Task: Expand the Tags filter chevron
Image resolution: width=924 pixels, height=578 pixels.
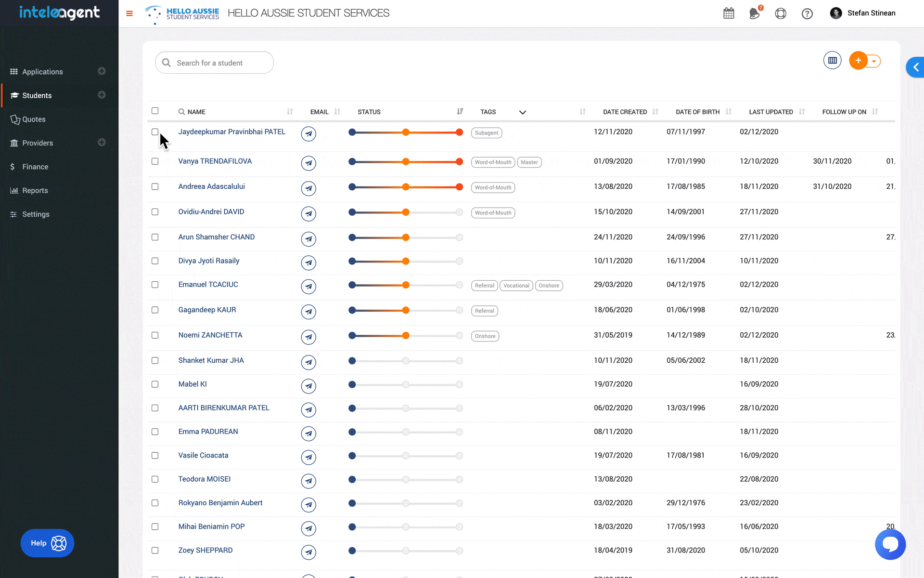Action: pyautogui.click(x=523, y=112)
